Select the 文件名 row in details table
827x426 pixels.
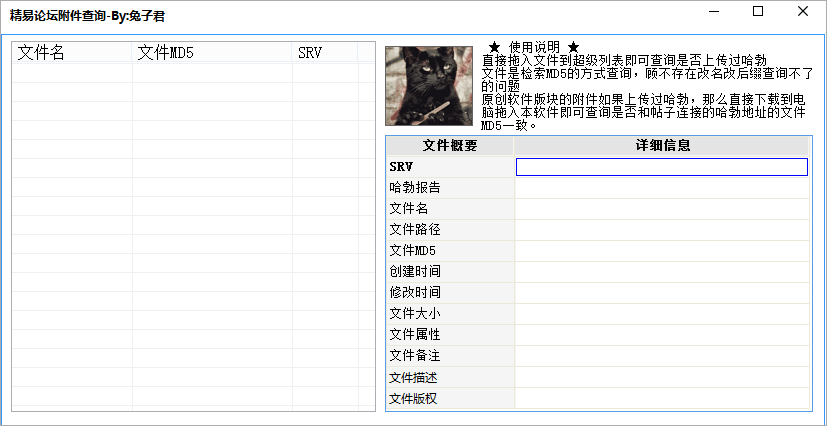pos(450,209)
